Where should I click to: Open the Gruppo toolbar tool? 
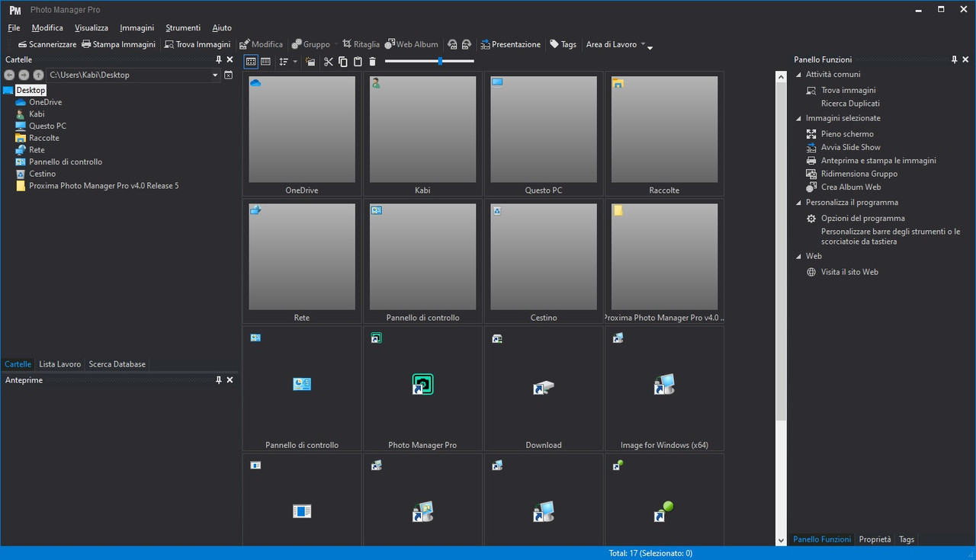point(311,44)
